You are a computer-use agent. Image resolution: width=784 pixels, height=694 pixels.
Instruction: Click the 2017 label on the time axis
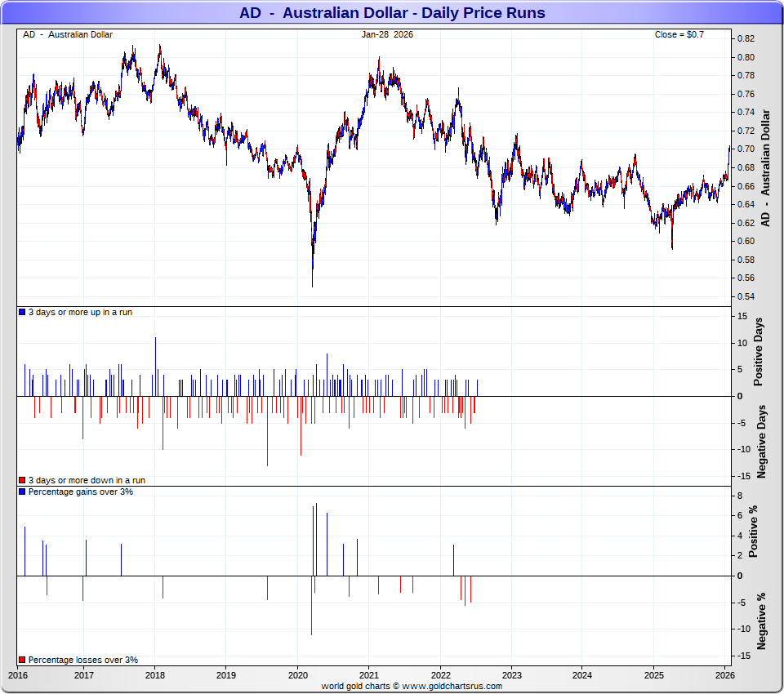point(84,675)
